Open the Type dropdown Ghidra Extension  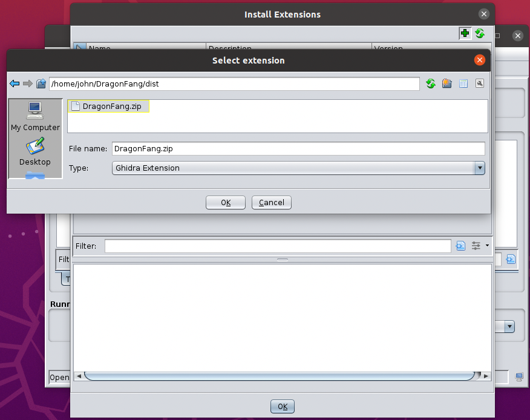pyautogui.click(x=298, y=168)
